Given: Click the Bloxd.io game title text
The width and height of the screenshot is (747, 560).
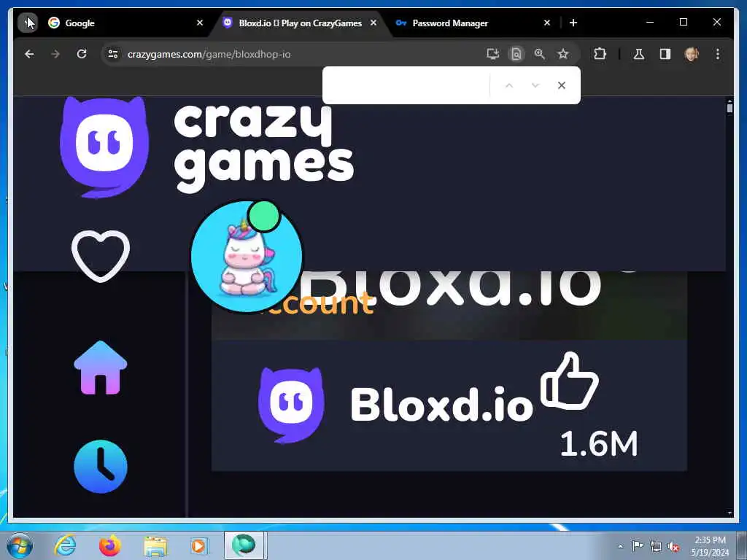Looking at the screenshot, I should [x=441, y=405].
